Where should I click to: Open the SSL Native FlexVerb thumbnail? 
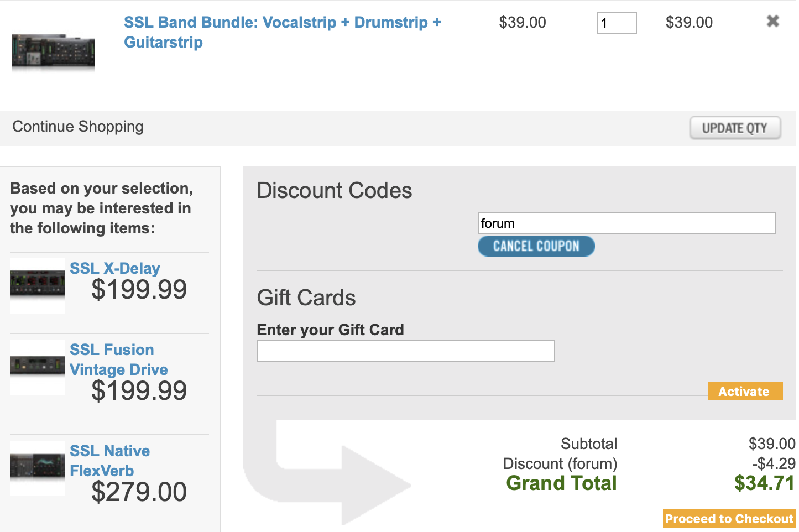point(38,468)
